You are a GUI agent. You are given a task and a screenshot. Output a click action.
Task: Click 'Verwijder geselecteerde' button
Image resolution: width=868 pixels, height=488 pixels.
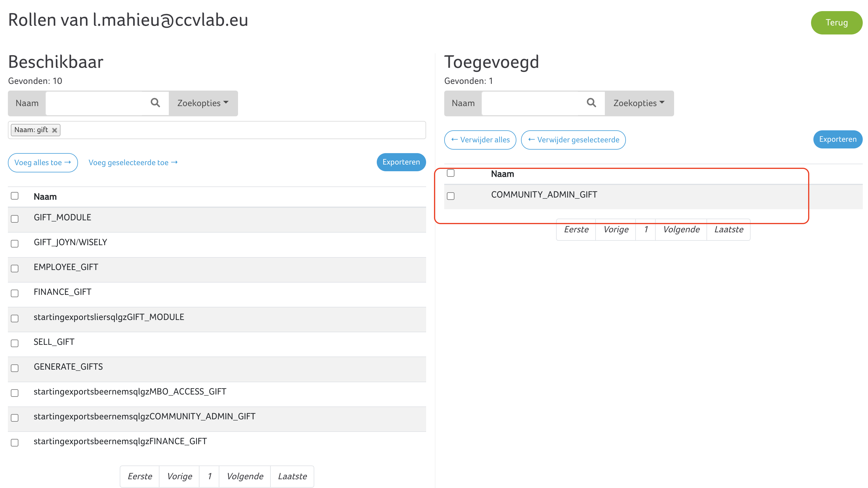(x=573, y=140)
